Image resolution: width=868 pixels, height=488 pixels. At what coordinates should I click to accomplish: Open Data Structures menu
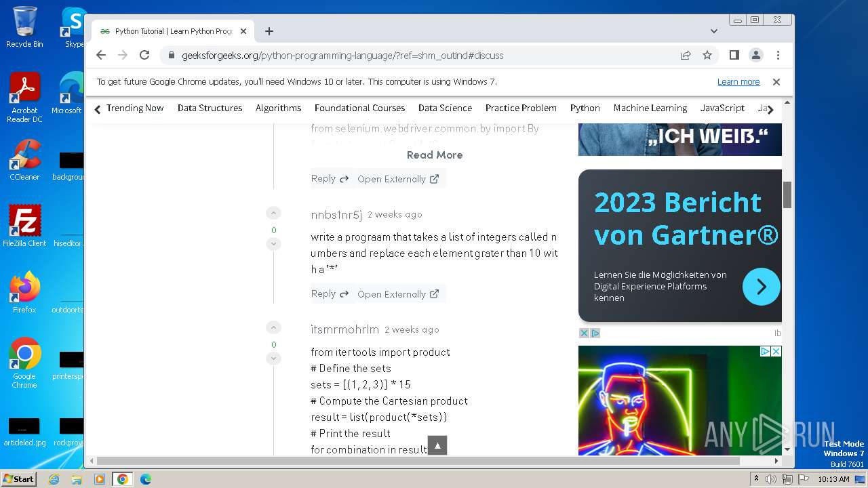[210, 108]
